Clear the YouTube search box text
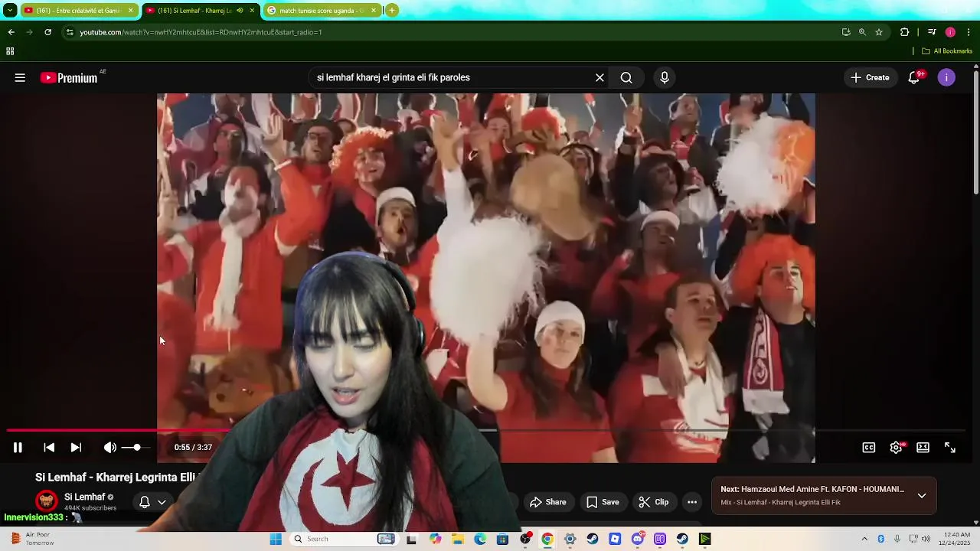980x551 pixels. pyautogui.click(x=599, y=77)
